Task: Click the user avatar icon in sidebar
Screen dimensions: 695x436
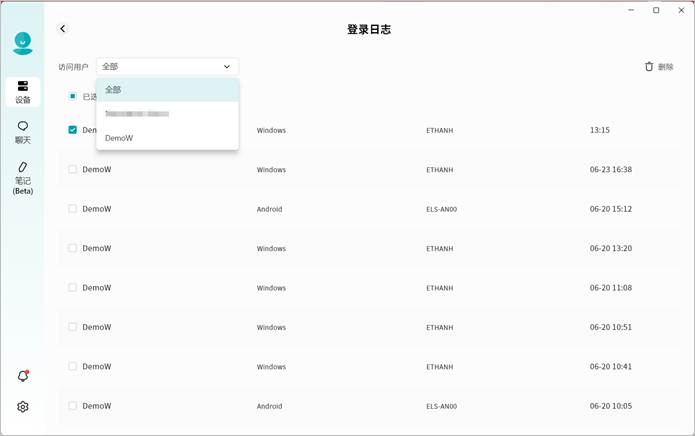Action: [x=22, y=42]
